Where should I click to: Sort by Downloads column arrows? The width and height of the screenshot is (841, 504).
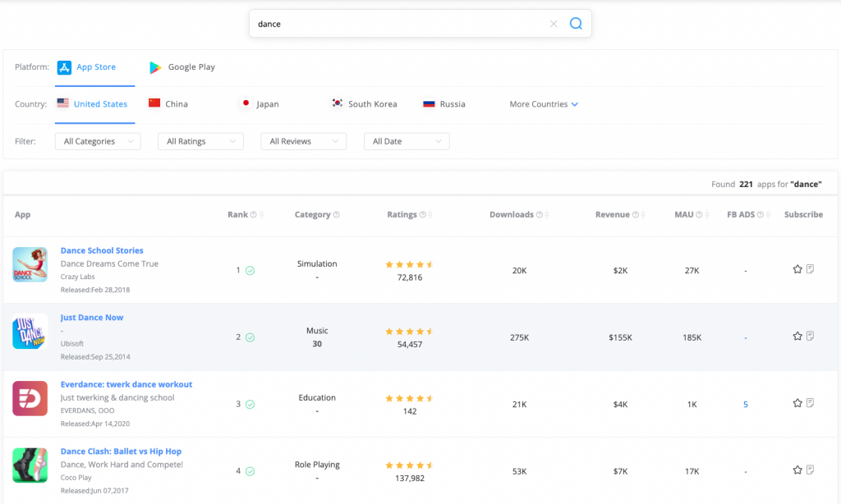(549, 215)
